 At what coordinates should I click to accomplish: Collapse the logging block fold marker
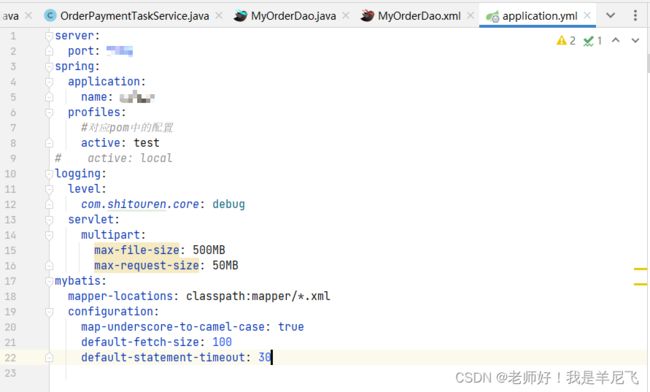pos(49,174)
